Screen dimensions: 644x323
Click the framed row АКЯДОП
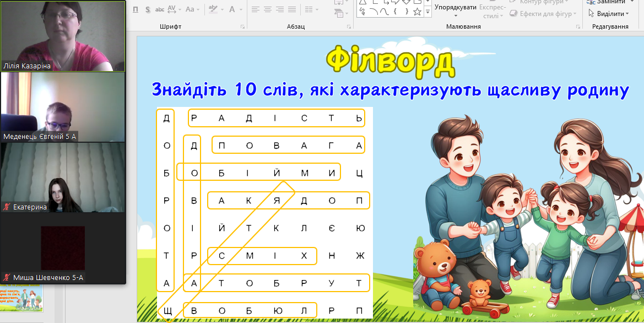288,200
